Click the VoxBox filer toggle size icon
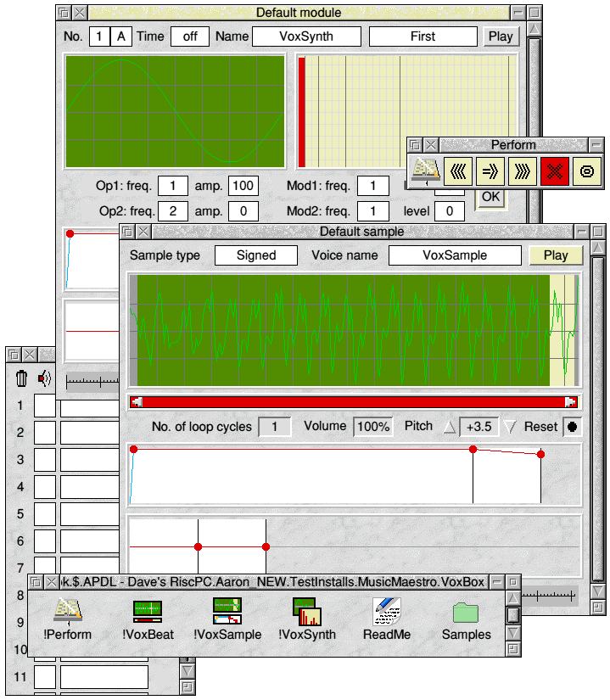 (513, 582)
